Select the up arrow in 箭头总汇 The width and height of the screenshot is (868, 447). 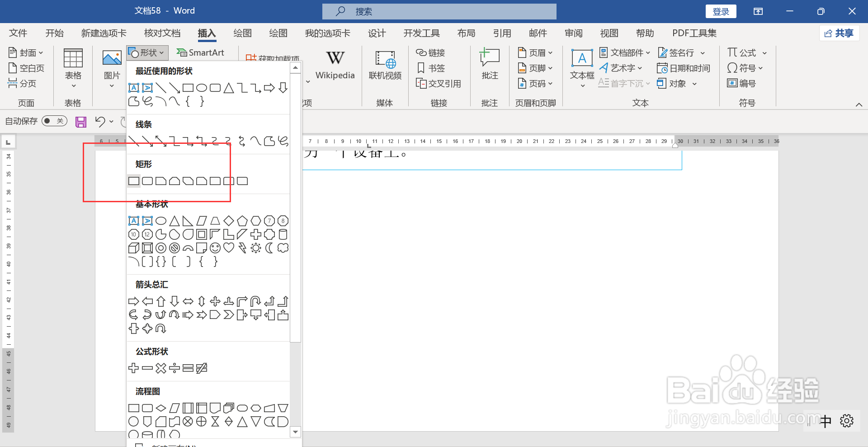coord(161,301)
